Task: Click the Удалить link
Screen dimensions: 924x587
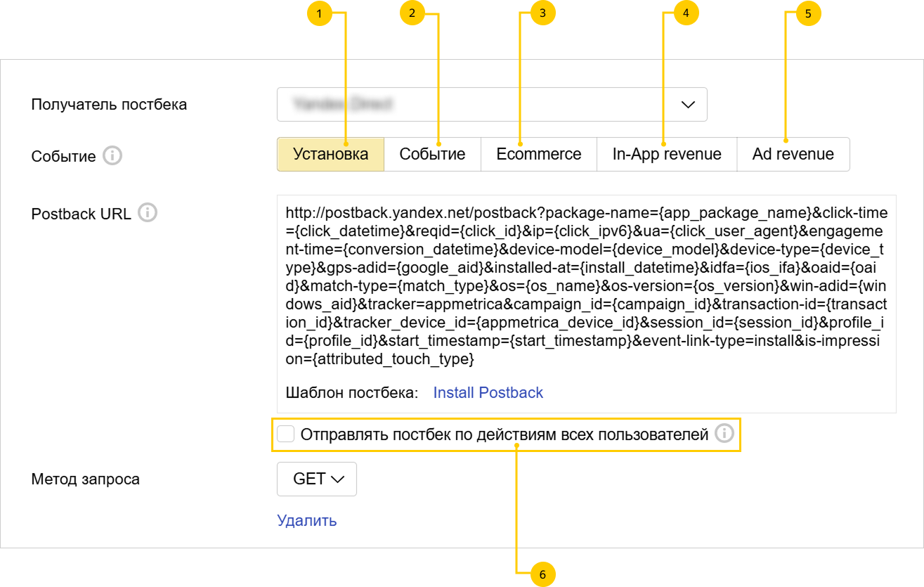Action: pyautogui.click(x=307, y=520)
